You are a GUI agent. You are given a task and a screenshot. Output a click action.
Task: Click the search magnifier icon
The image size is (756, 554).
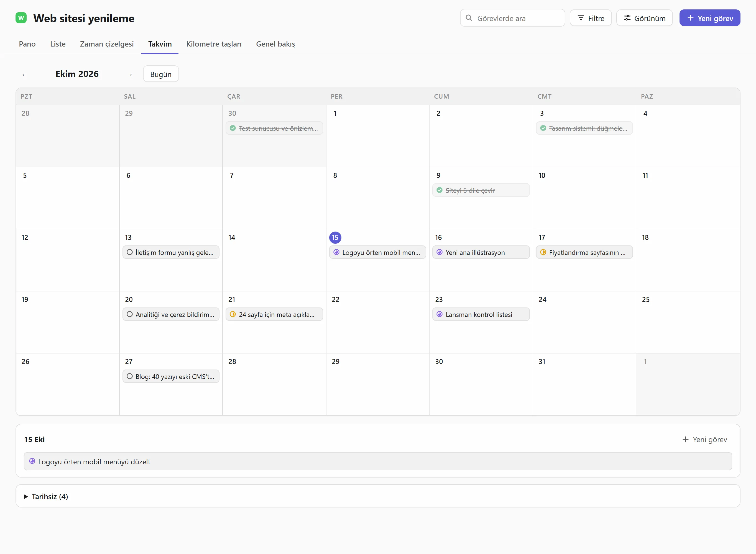[469, 18]
